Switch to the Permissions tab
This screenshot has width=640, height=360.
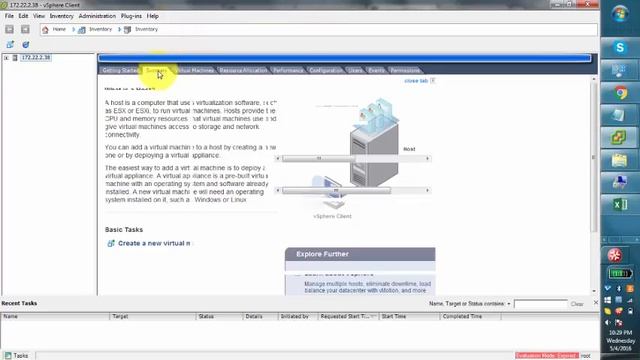tap(404, 70)
